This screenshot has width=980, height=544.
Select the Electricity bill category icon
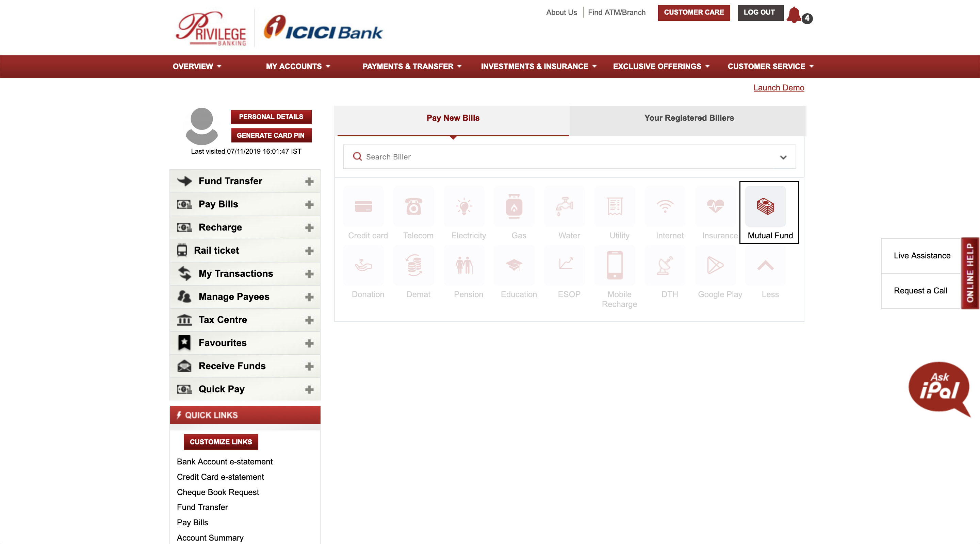tap(464, 206)
